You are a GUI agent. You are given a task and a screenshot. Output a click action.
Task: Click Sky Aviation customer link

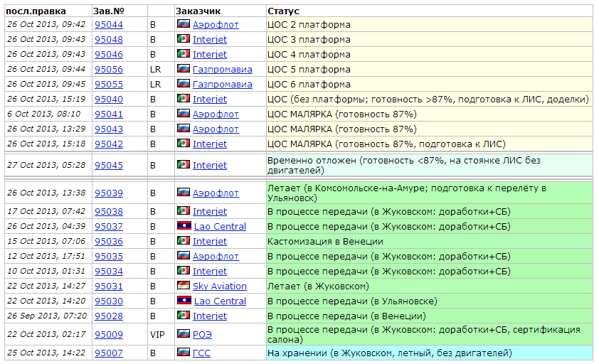(x=220, y=286)
